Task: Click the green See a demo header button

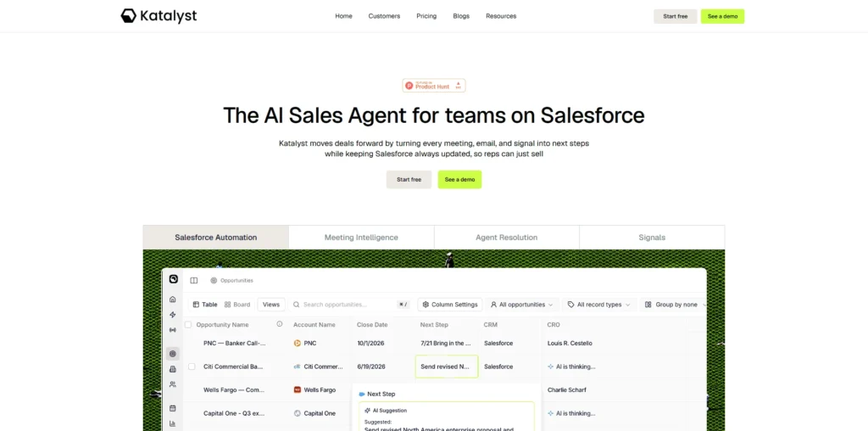Action: [722, 16]
